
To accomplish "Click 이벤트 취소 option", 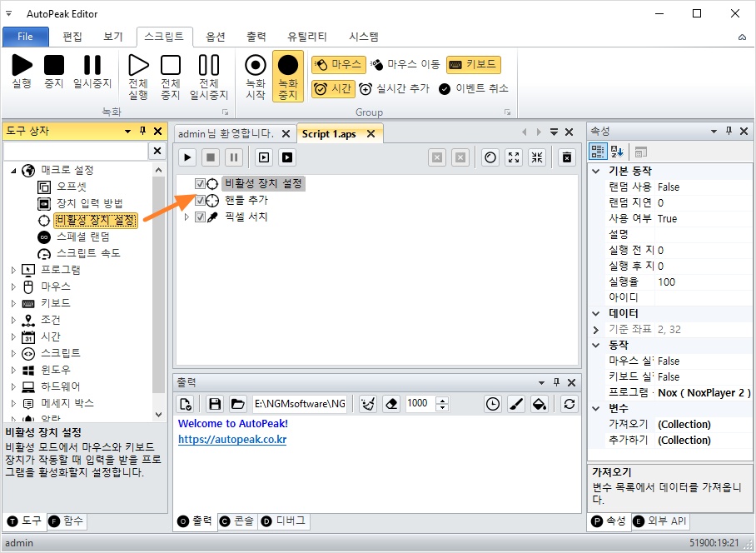I will 474,89.
